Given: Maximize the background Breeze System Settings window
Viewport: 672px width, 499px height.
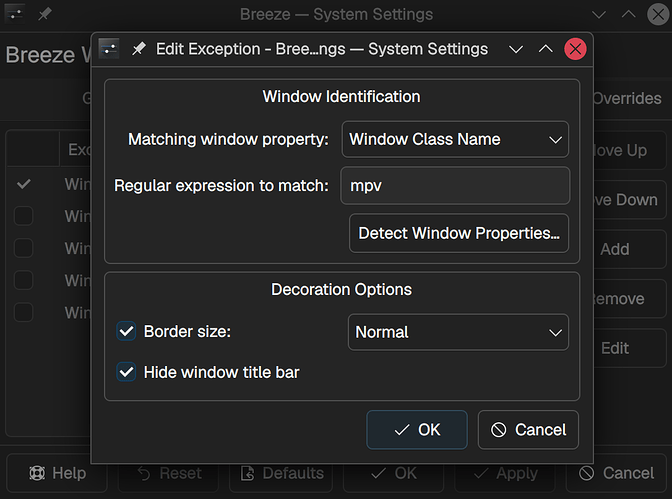Looking at the screenshot, I should coord(629,14).
